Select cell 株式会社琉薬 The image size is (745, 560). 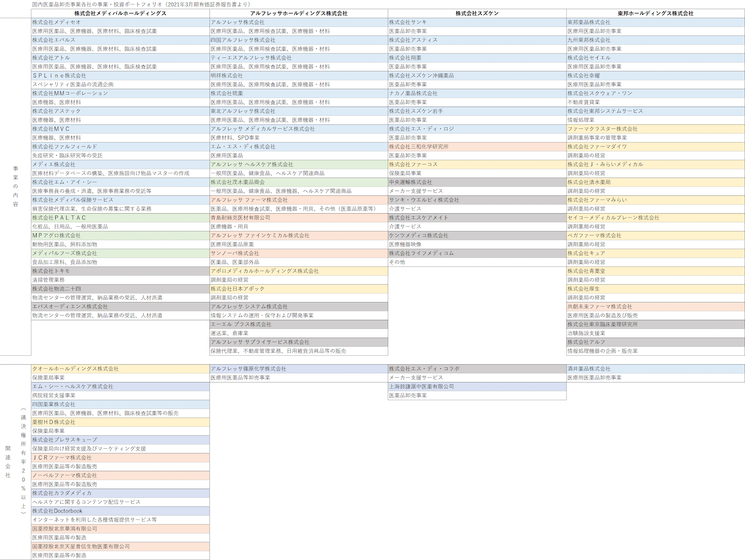(x=299, y=94)
